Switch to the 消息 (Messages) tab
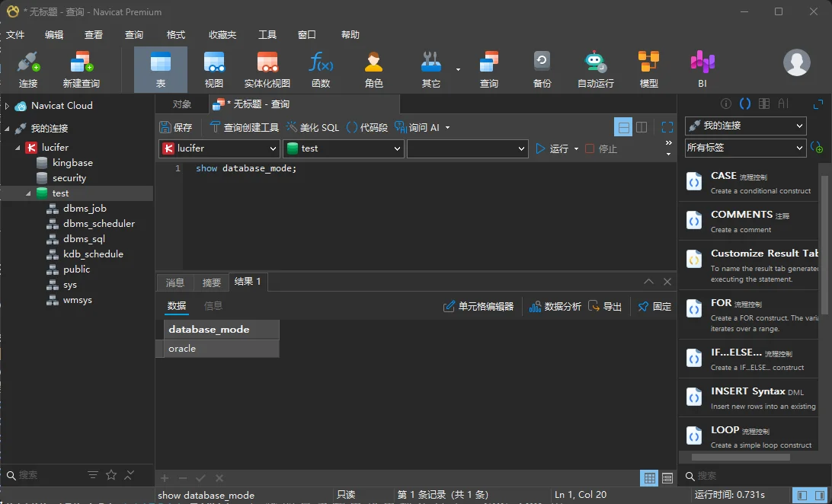The width and height of the screenshot is (832, 504). click(174, 282)
